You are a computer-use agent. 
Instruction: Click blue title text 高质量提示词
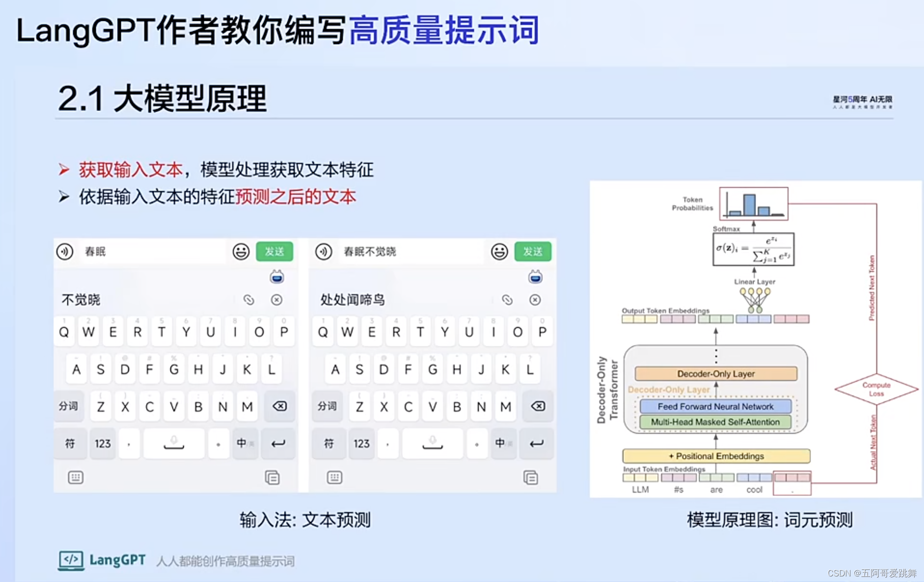coord(444,30)
